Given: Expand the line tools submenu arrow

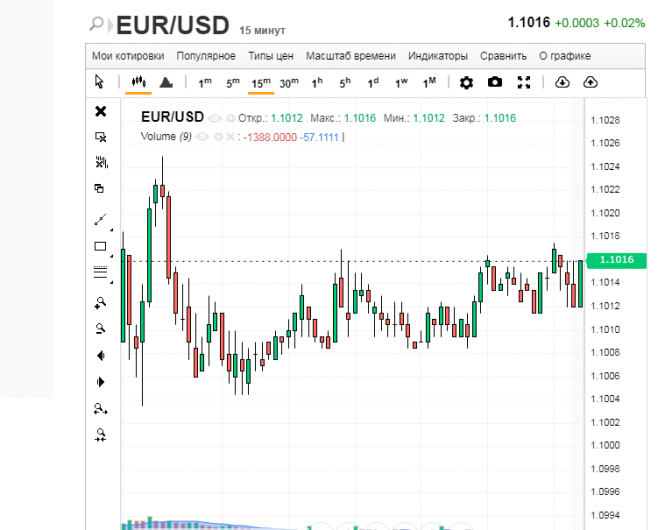Looking at the screenshot, I should [112, 229].
